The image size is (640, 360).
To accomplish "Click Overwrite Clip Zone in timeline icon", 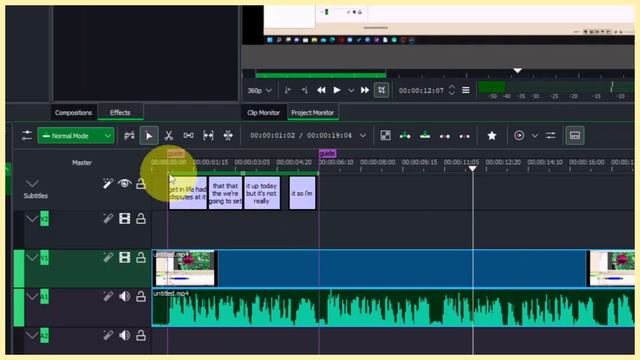I will (425, 136).
